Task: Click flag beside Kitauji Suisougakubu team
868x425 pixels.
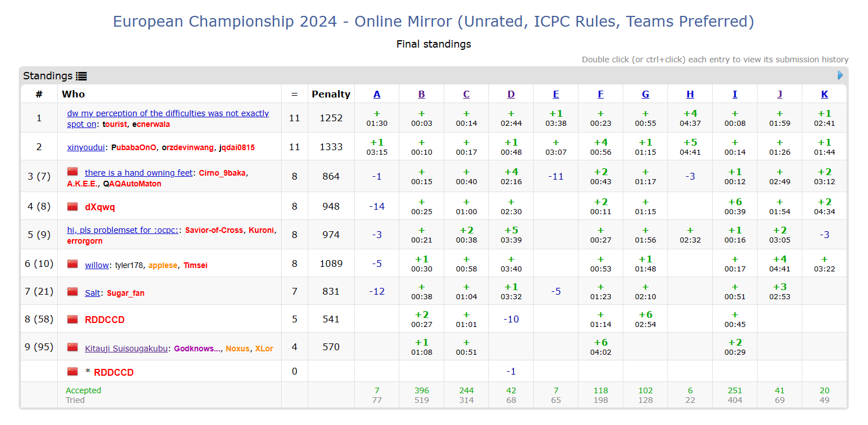Action: pyautogui.click(x=72, y=347)
